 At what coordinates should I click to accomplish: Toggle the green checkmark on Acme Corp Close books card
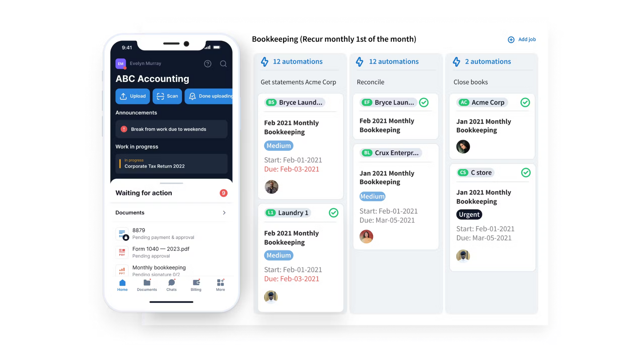click(x=526, y=102)
